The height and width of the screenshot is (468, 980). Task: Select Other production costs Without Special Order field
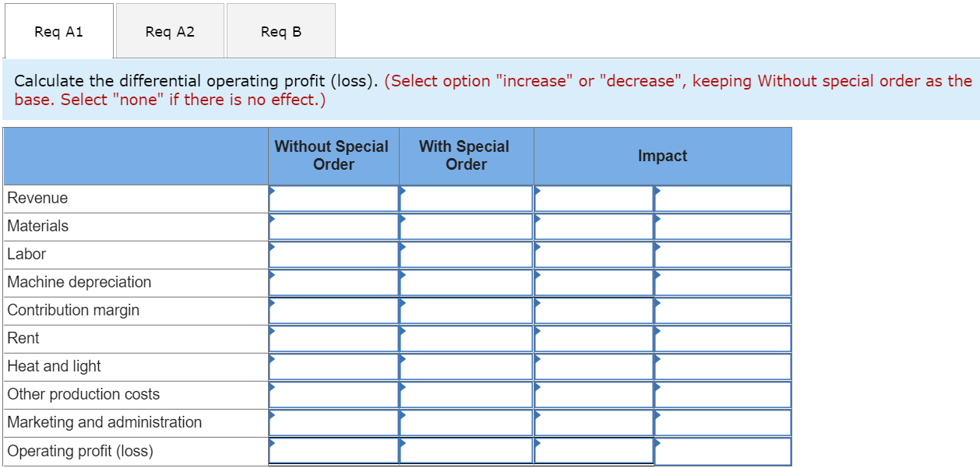334,395
